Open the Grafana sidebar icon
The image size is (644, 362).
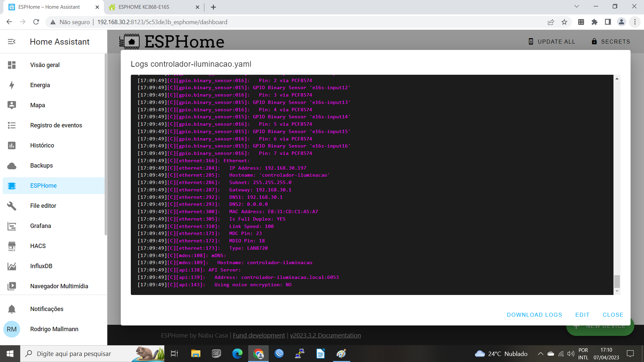[x=12, y=226]
